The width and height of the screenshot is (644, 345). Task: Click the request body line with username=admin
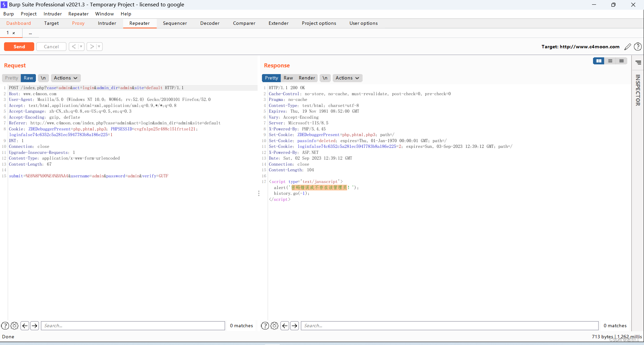pyautogui.click(x=89, y=176)
